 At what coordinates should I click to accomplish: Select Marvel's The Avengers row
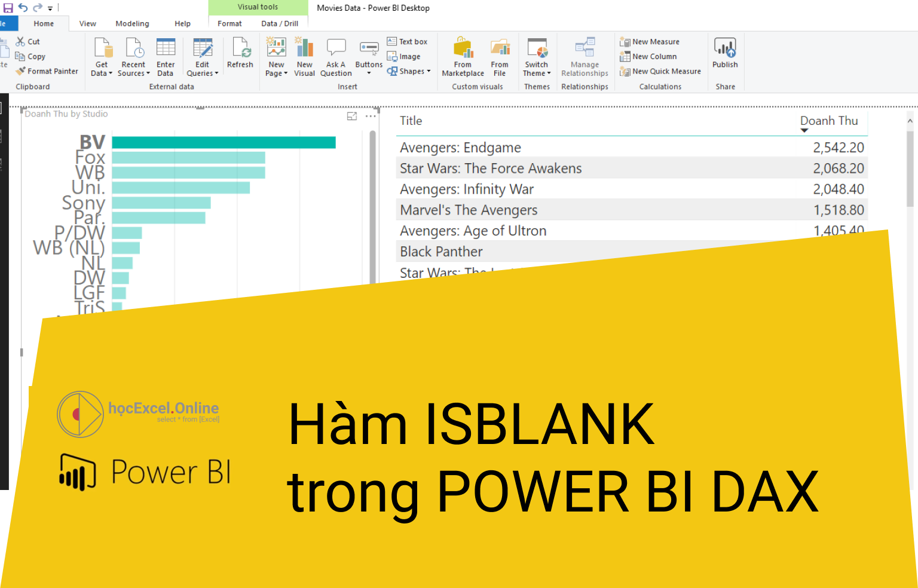pyautogui.click(x=632, y=210)
